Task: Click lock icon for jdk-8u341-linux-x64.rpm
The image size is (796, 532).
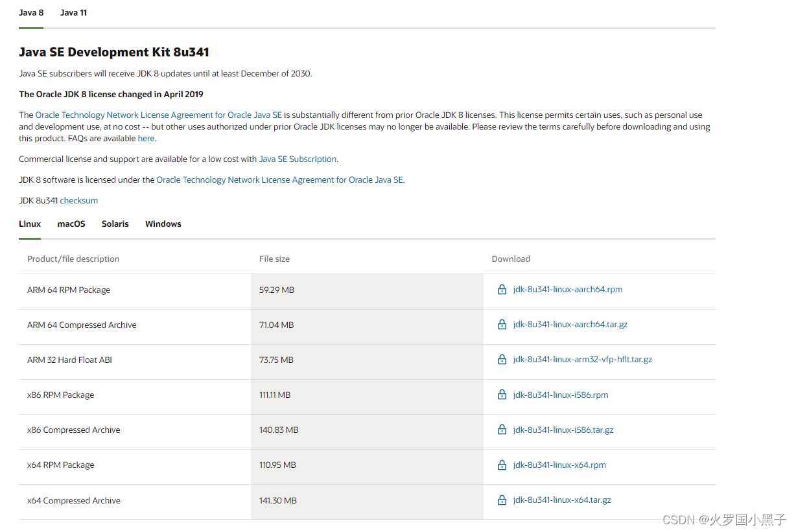Action: click(502, 465)
